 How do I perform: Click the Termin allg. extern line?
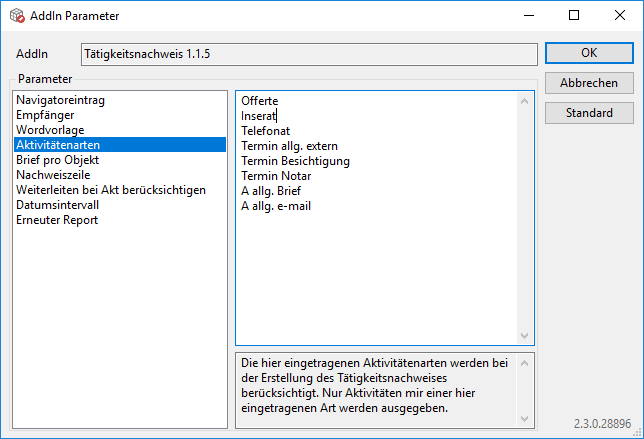pyautogui.click(x=289, y=146)
